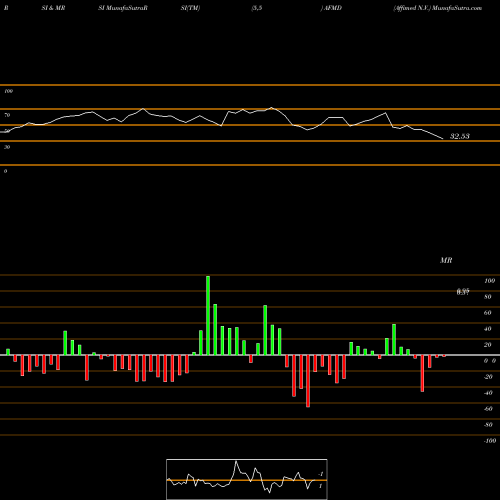Click the 80 label on the MR axis
The image size is (500, 500).
click(x=488, y=297)
